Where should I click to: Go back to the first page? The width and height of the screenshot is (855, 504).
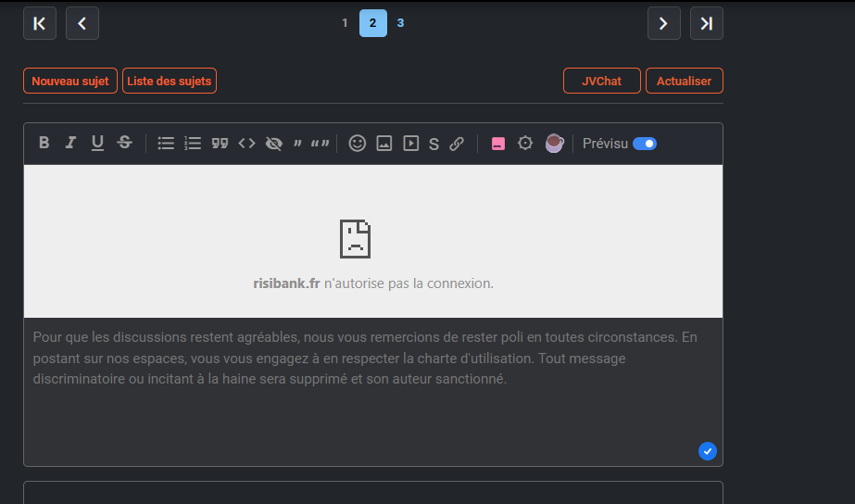click(x=40, y=23)
